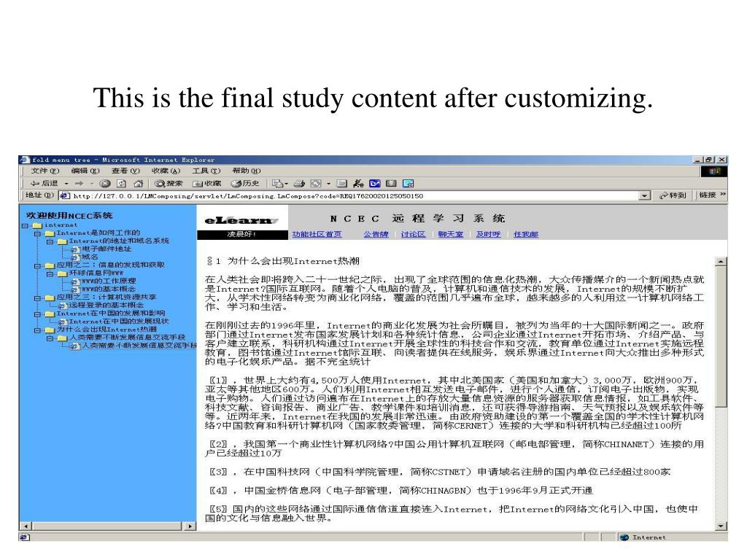The width and height of the screenshot is (747, 560).
Task: Open the address bar dropdown arrow
Action: click(645, 195)
